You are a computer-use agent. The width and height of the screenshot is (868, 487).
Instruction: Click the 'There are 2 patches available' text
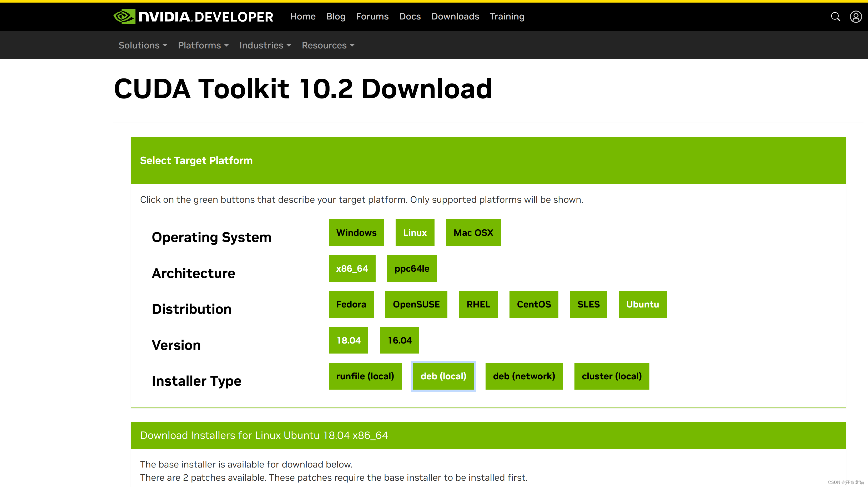pos(334,478)
